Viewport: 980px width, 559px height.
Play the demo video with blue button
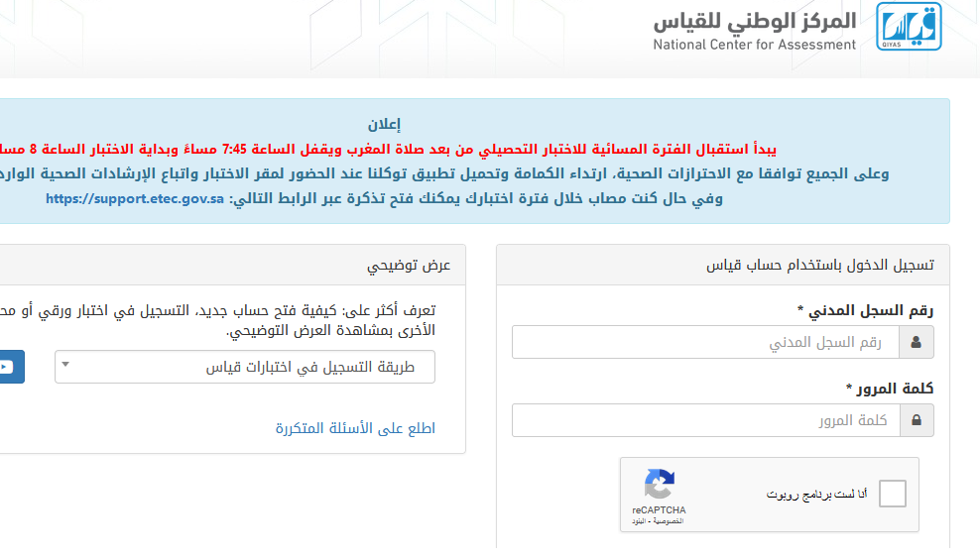(11, 367)
